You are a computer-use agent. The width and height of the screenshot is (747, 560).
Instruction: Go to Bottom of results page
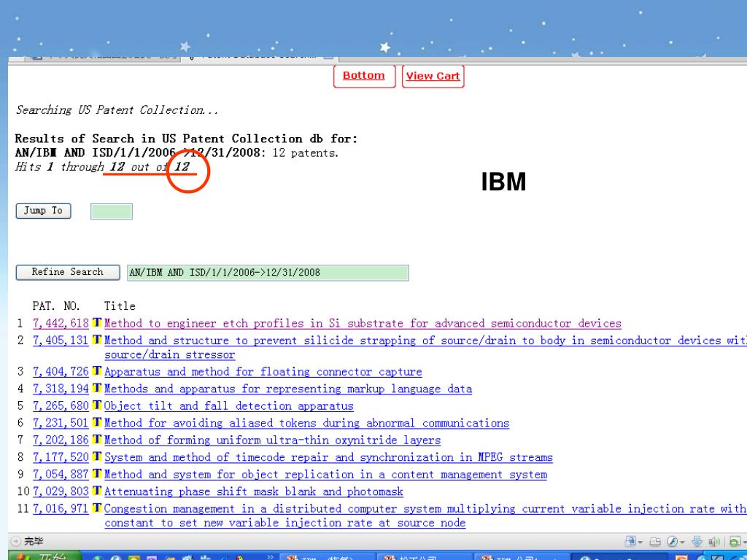[364, 76]
